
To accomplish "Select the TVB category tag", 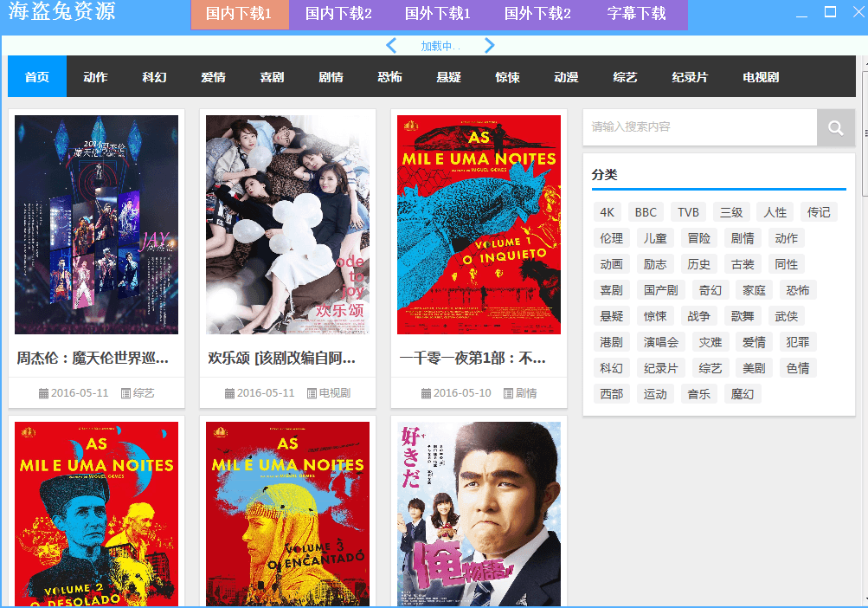I will tap(688, 212).
